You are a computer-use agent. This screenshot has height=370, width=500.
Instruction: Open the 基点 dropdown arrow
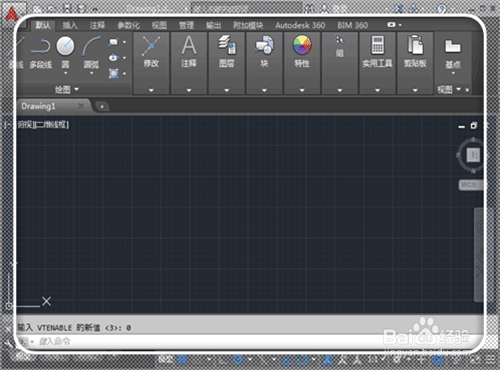point(453,73)
